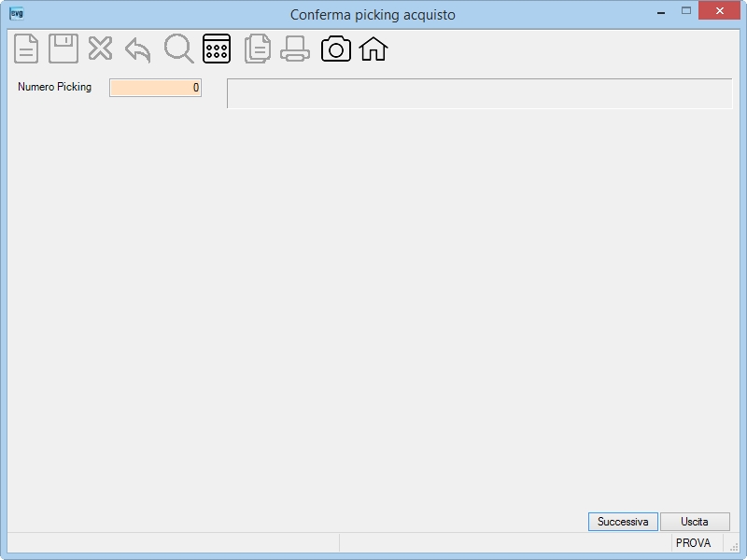Click the Uscita button
The height and width of the screenshot is (560, 747).
695,522
